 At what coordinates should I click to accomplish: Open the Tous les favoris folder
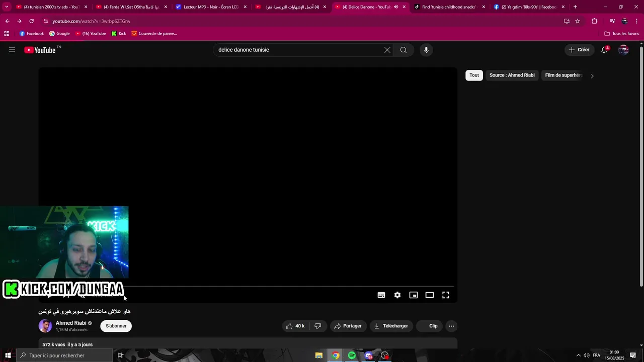coord(622,34)
